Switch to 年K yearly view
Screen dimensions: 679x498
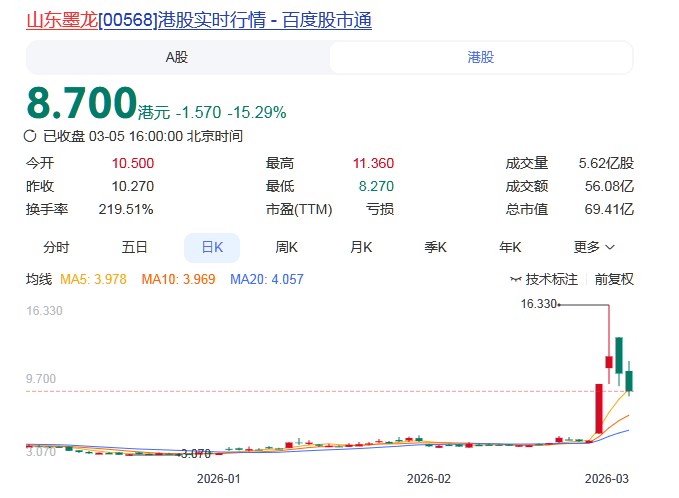pos(512,247)
